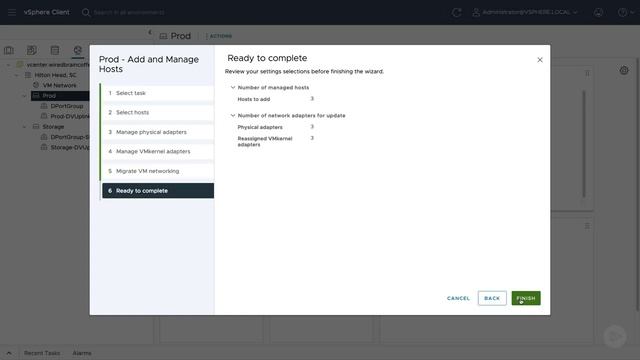Viewport: 640px width, 360px height.
Task: Open the feedback smiley icon
Action: [x=598, y=12]
